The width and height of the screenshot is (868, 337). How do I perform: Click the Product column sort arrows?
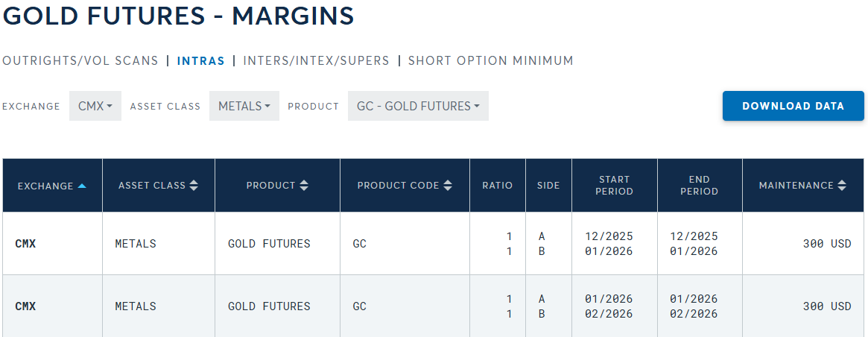coord(304,186)
